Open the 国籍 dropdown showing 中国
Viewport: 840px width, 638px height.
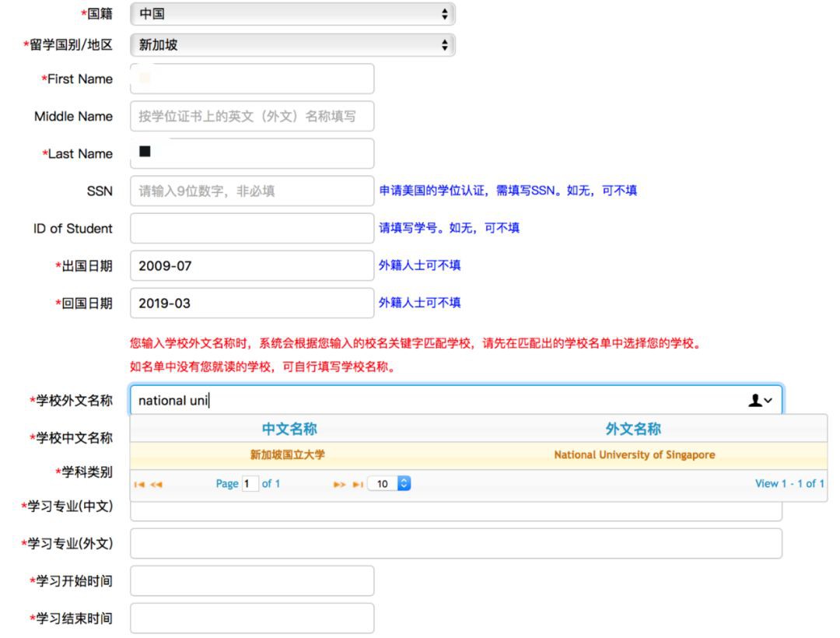[292, 14]
